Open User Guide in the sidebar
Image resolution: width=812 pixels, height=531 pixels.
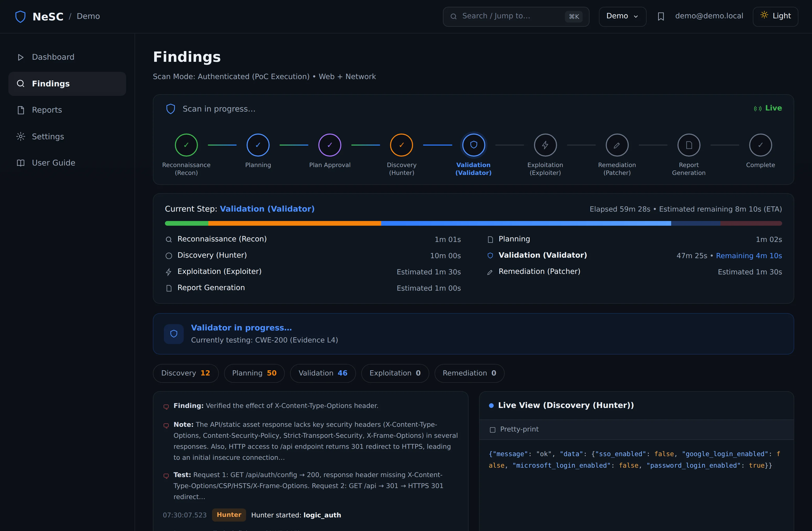67,163
